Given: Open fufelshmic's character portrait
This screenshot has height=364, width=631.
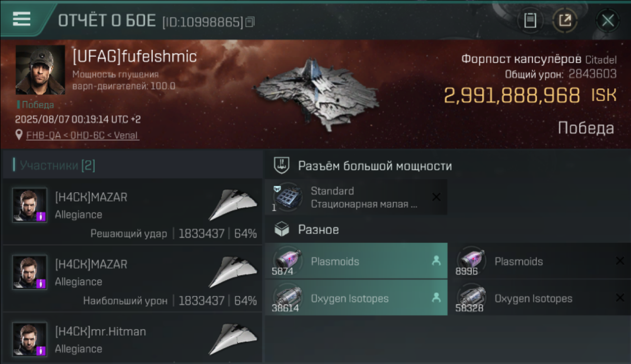Looking at the screenshot, I should (x=40, y=70).
